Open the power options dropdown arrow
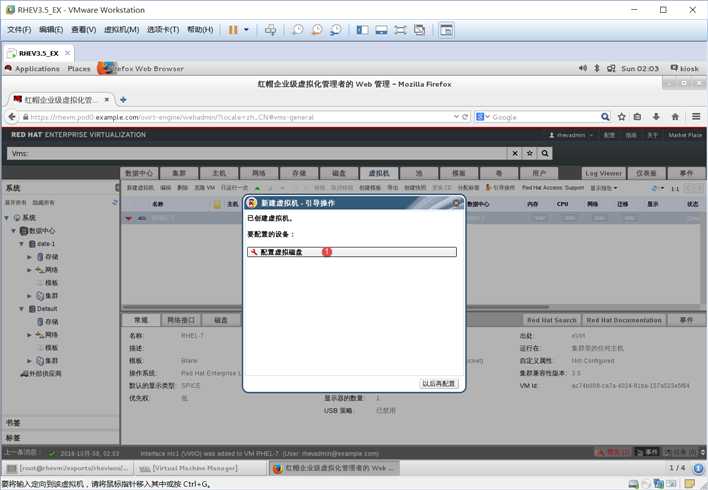The image size is (708, 490). tap(247, 30)
